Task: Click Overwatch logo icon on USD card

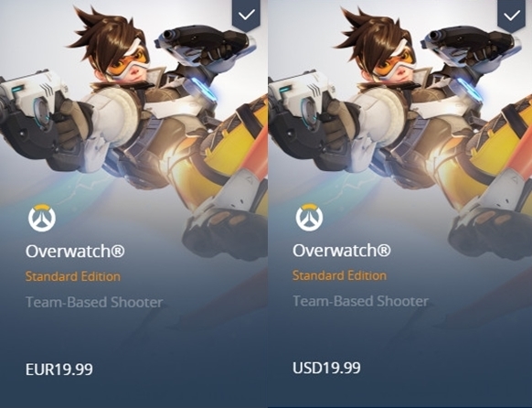Action: 309,217
